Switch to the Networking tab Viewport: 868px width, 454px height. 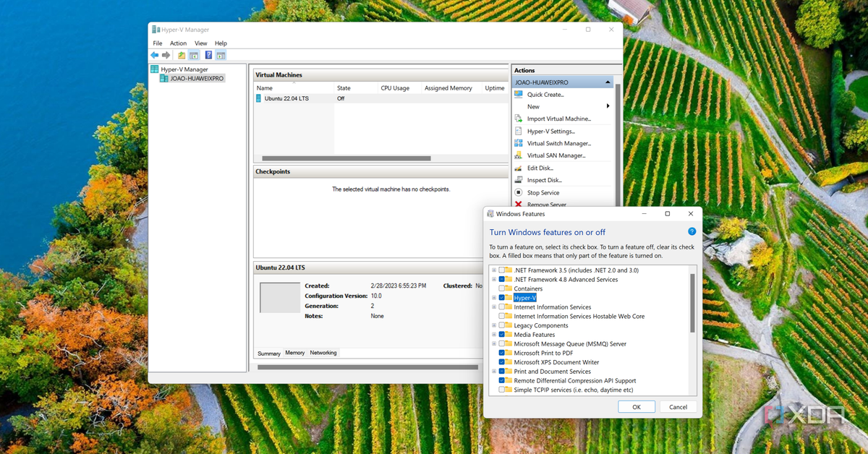(x=323, y=353)
